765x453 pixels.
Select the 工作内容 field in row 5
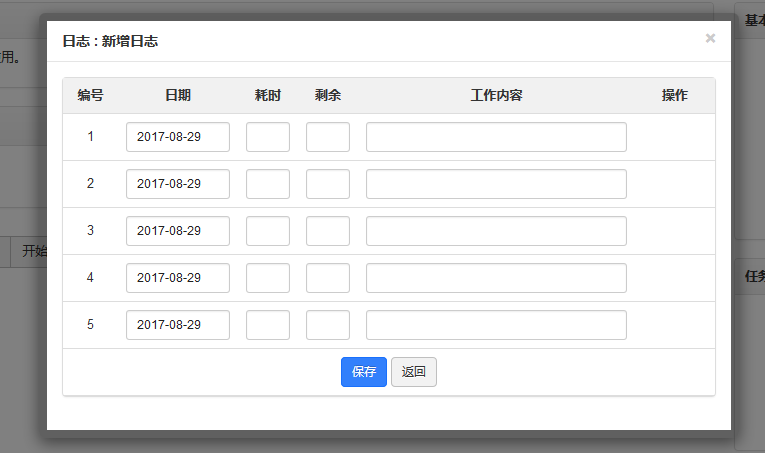(x=497, y=325)
